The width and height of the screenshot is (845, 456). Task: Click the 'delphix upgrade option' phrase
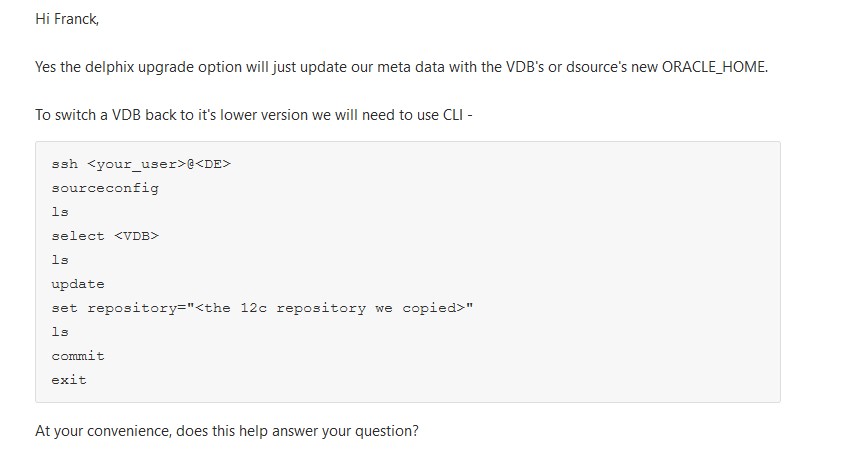pyautogui.click(x=164, y=67)
